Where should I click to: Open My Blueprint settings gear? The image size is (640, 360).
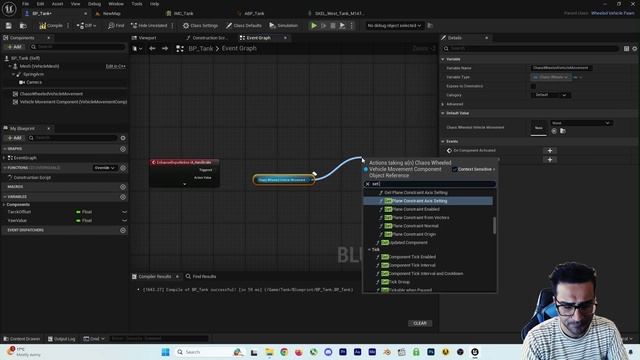click(123, 138)
